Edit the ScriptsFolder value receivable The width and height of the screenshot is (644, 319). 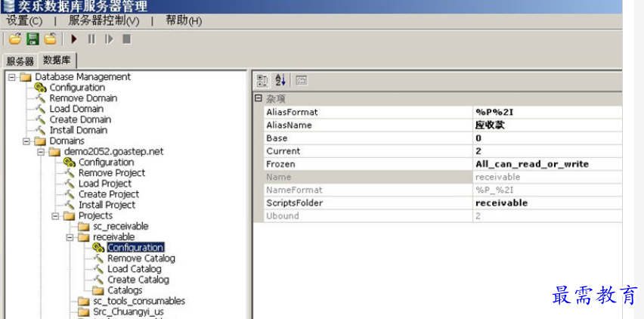coord(547,203)
